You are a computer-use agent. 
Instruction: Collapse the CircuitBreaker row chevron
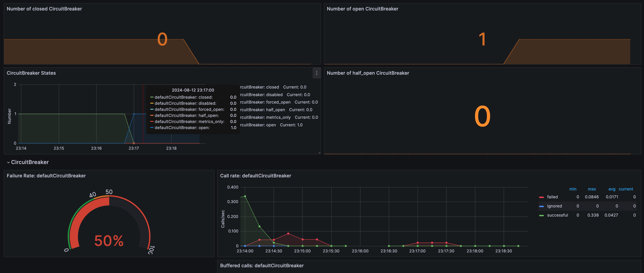(x=8, y=162)
